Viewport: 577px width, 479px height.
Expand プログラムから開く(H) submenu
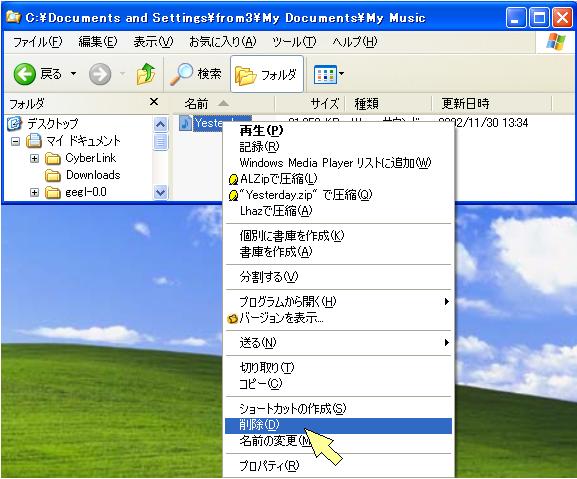pyautogui.click(x=339, y=302)
